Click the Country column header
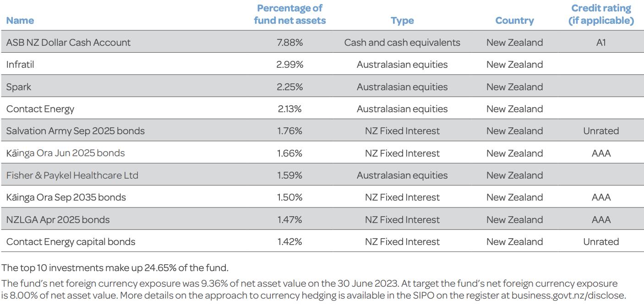Viewport: 644px width, 305px height. coord(514,21)
